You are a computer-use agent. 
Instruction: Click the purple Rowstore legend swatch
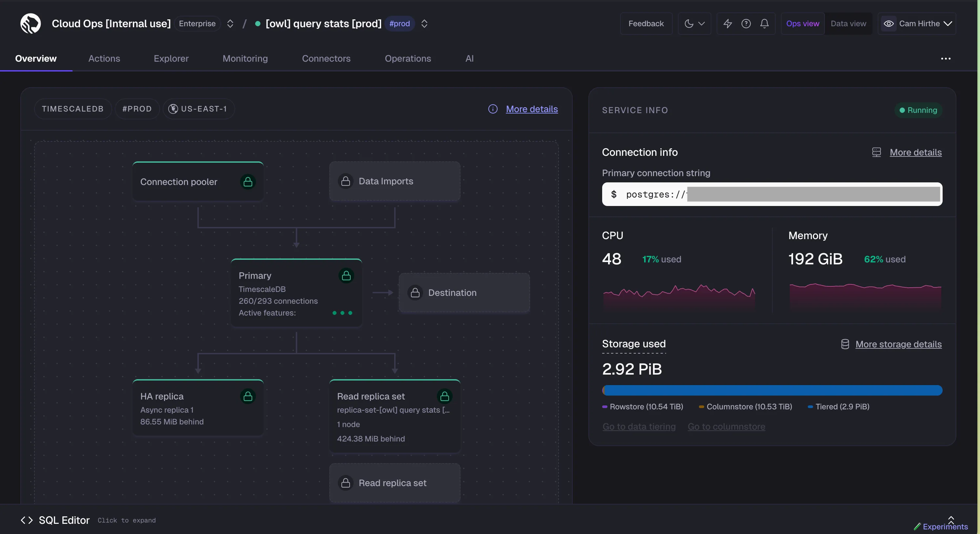tap(604, 407)
